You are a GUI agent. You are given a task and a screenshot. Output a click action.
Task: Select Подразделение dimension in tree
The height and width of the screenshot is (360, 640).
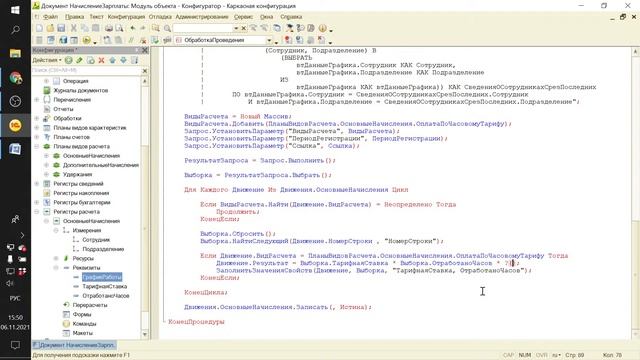[103, 249]
